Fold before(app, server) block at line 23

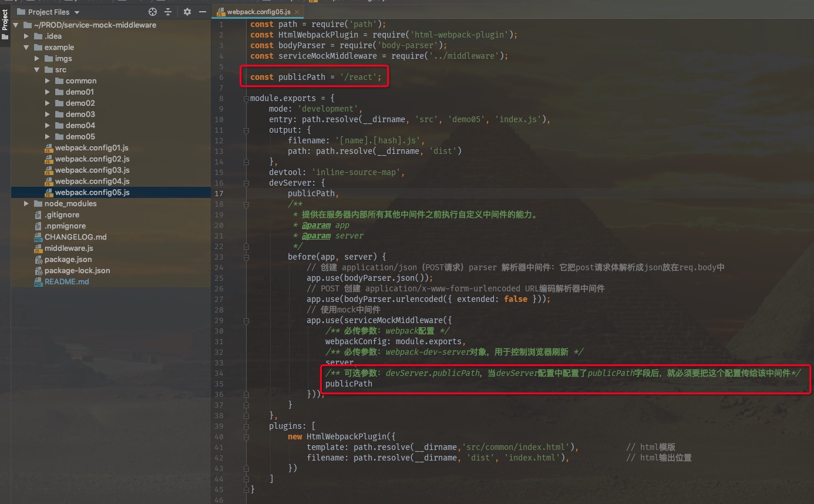click(247, 257)
